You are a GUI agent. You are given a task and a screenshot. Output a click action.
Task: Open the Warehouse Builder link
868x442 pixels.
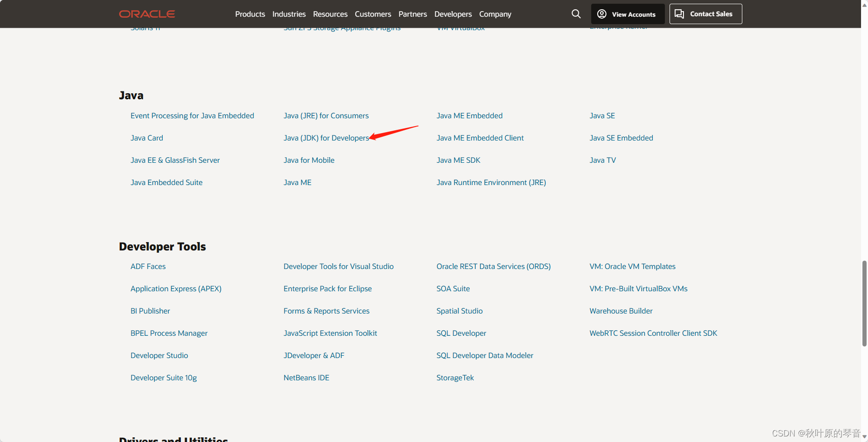(621, 311)
